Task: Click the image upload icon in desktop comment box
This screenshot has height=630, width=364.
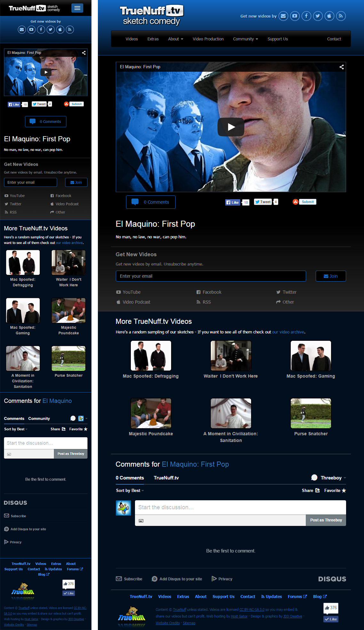Action: tap(141, 521)
